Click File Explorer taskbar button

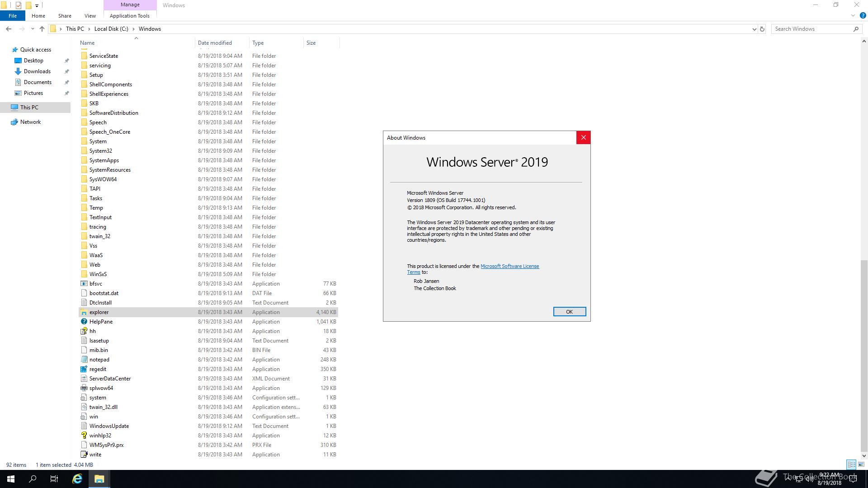[x=99, y=479]
